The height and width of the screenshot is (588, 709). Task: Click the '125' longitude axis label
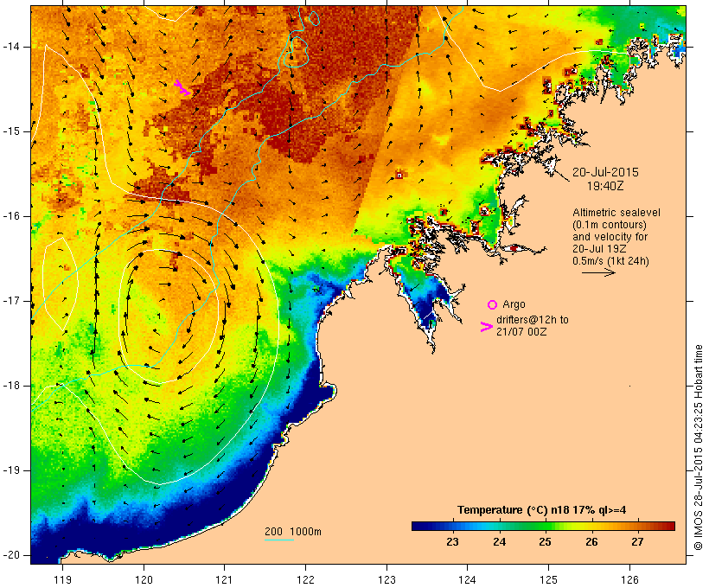coord(548,579)
